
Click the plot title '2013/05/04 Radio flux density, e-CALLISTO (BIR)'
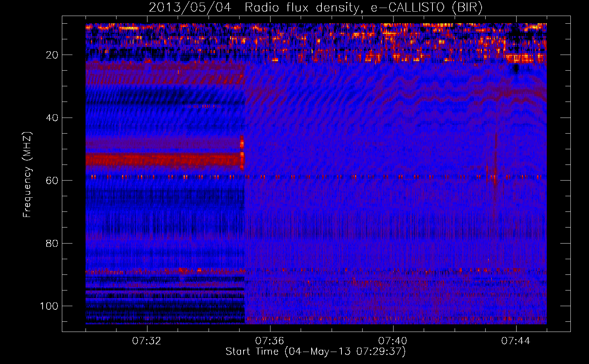point(316,7)
